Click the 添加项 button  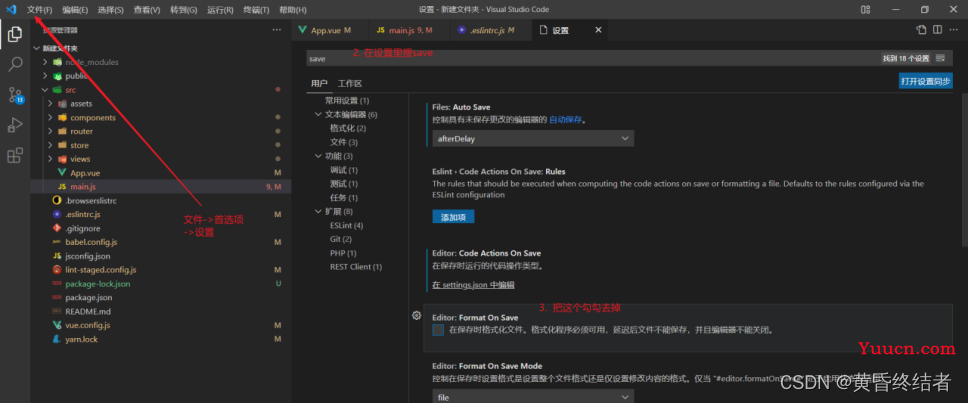(453, 217)
